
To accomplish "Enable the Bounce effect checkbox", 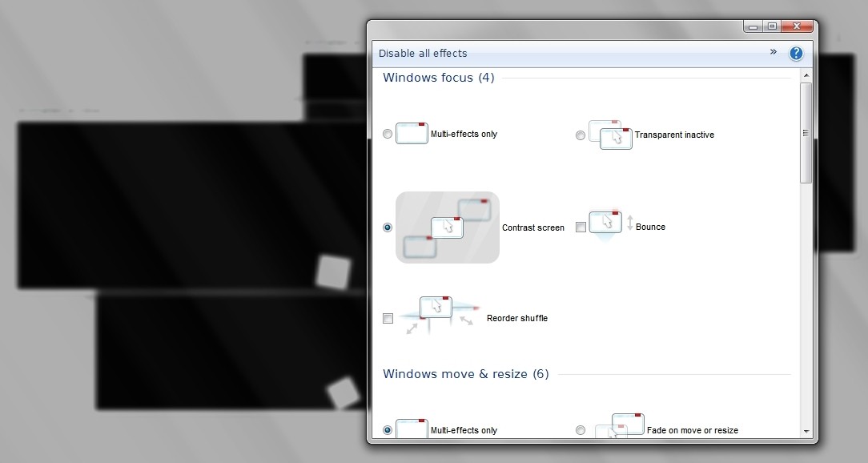I will [581, 227].
